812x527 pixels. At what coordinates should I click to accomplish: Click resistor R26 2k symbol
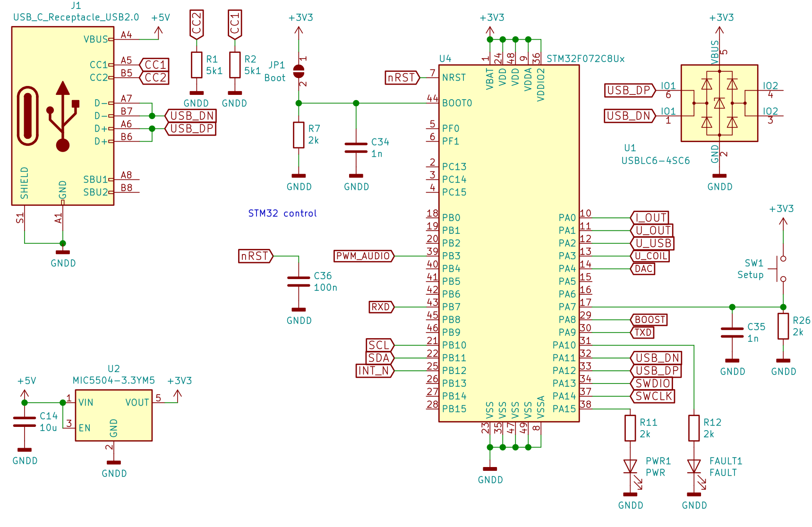point(783,326)
